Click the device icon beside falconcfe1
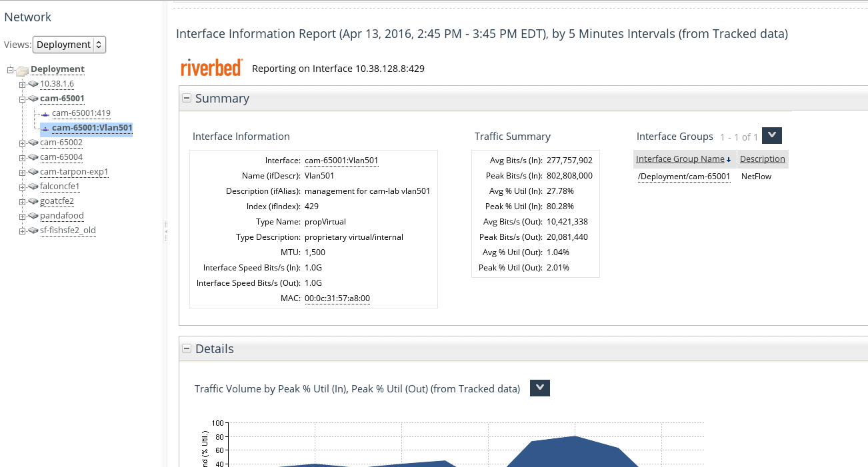Screen dimensions: 868x467 click(x=33, y=187)
